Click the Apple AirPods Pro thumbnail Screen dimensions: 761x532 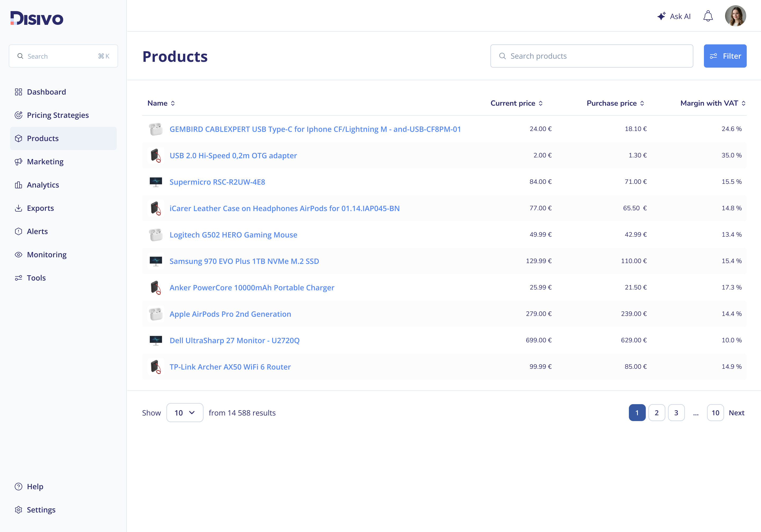pos(156,314)
